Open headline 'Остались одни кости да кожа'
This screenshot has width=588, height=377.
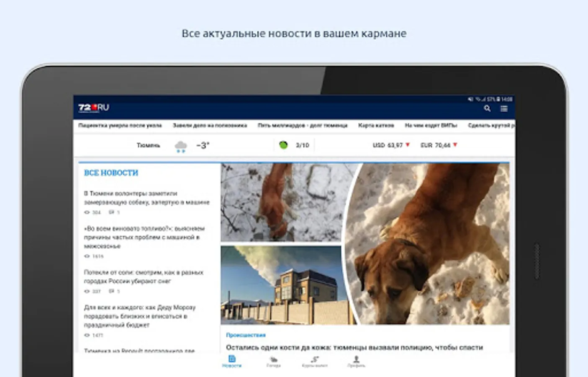(354, 347)
